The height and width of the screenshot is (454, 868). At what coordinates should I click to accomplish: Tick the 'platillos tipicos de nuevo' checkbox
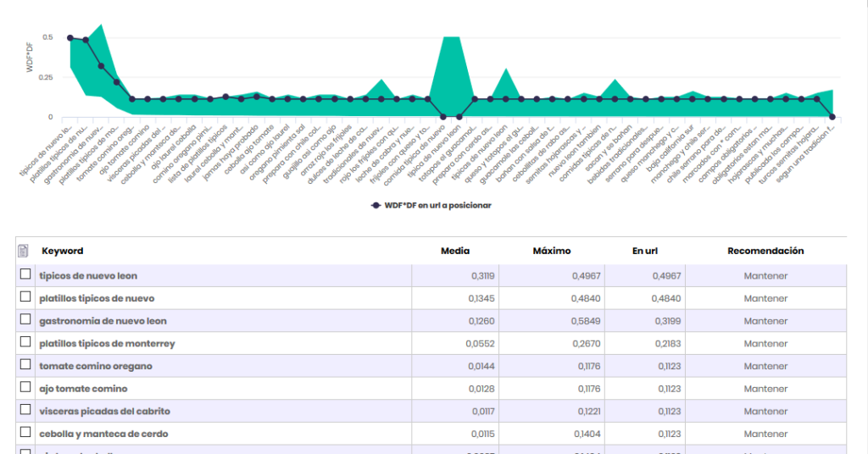coord(25,297)
